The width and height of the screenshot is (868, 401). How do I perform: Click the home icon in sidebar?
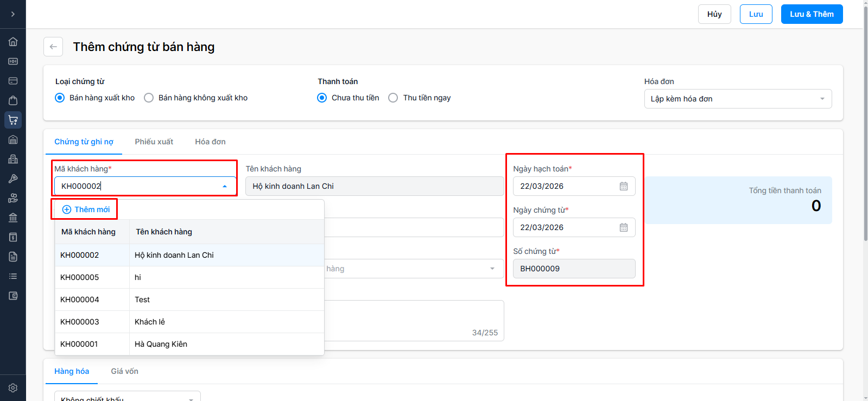13,42
